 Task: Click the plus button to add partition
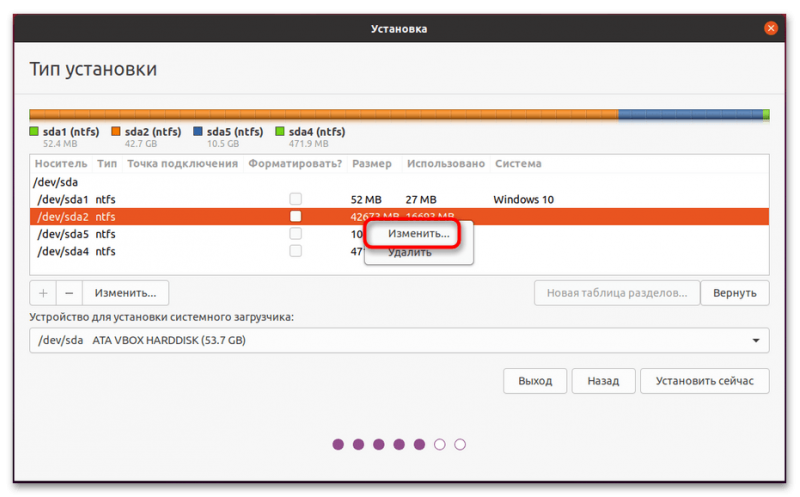tap(43, 293)
